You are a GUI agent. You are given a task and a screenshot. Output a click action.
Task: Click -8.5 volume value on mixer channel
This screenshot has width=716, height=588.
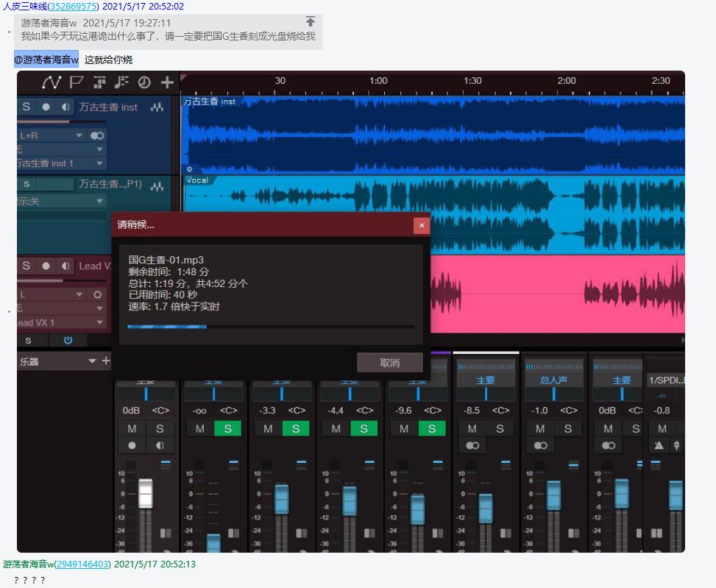(x=472, y=411)
